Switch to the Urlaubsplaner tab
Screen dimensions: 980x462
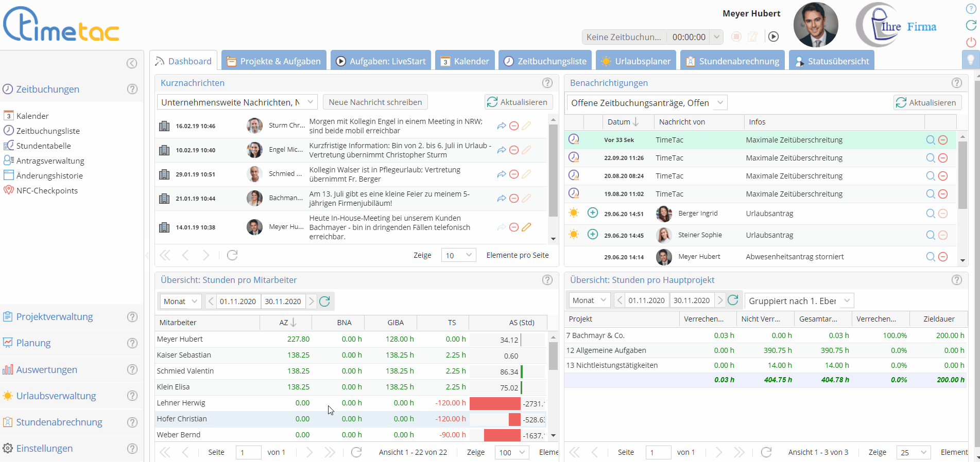click(x=637, y=61)
